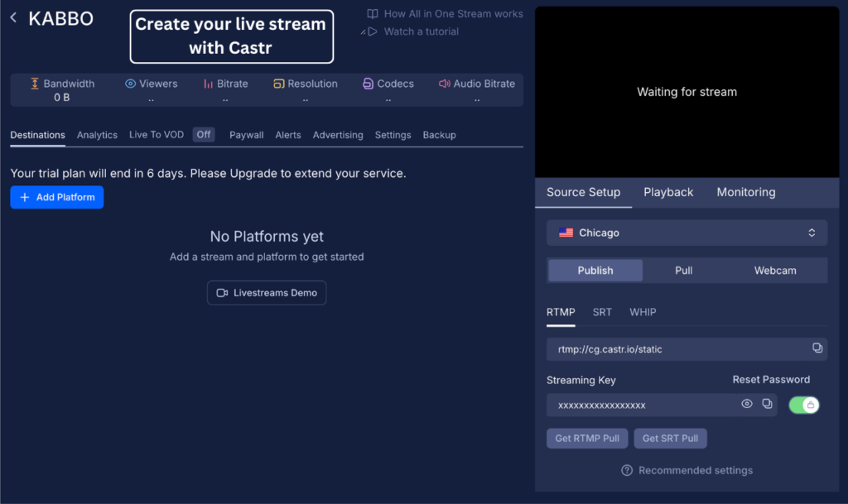Image resolution: width=848 pixels, height=504 pixels.
Task: Click the Get SRT Pull button
Action: (670, 439)
